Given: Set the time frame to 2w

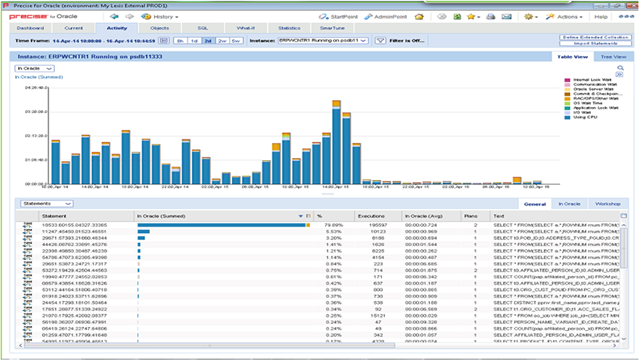Looking at the screenshot, I should [x=222, y=41].
